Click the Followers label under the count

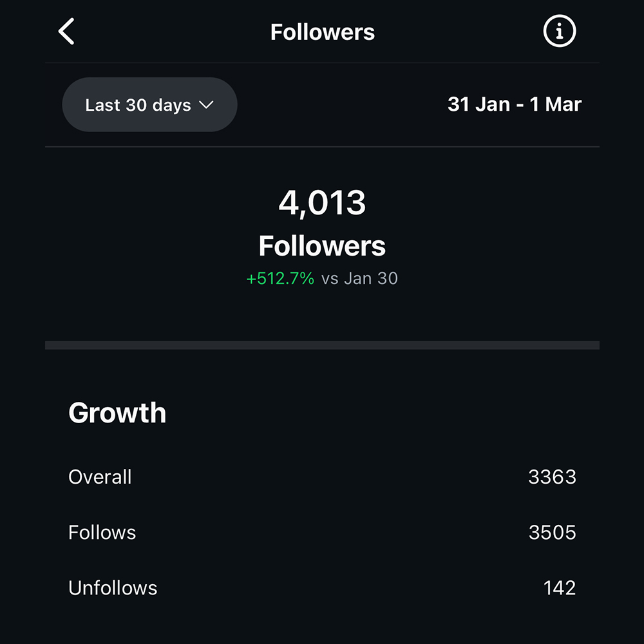[322, 246]
